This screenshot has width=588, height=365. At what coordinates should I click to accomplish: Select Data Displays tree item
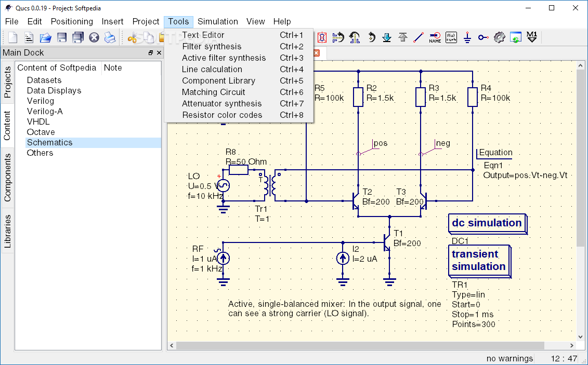pyautogui.click(x=54, y=90)
